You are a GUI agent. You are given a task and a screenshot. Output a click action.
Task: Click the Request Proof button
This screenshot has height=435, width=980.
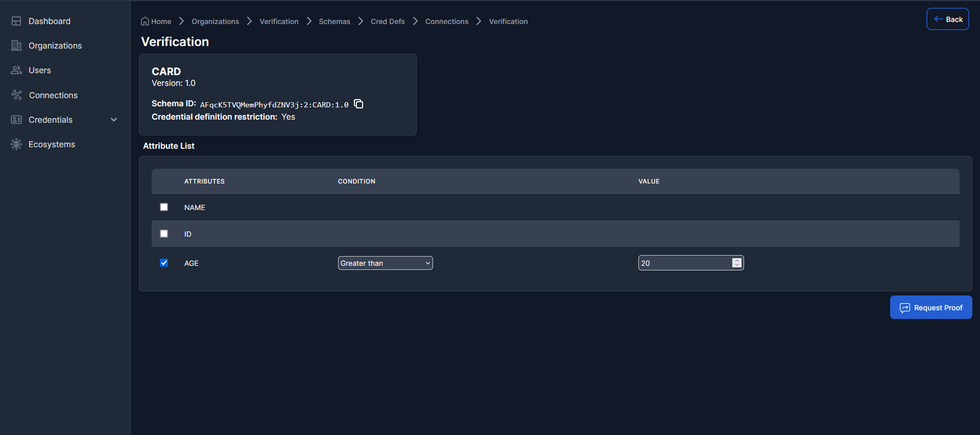click(931, 307)
